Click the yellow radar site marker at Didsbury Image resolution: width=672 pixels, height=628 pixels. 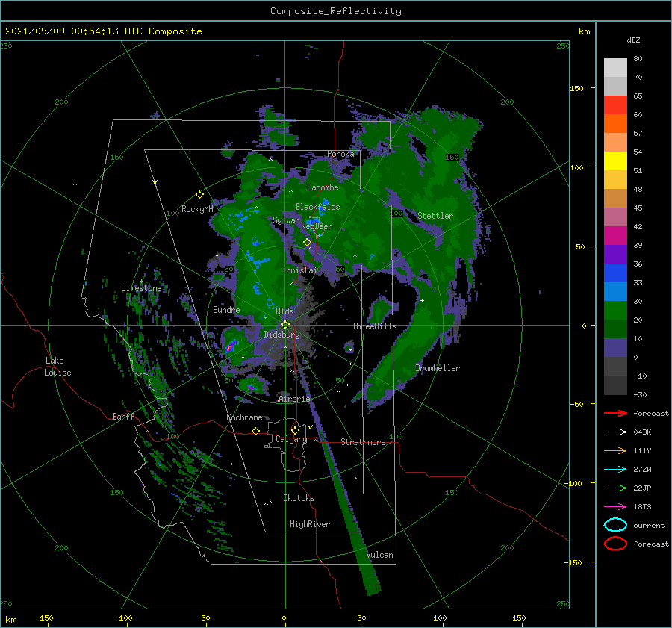click(285, 325)
